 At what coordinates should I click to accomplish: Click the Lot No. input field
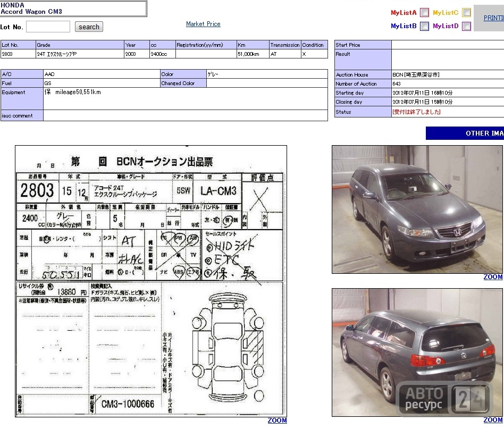(48, 27)
